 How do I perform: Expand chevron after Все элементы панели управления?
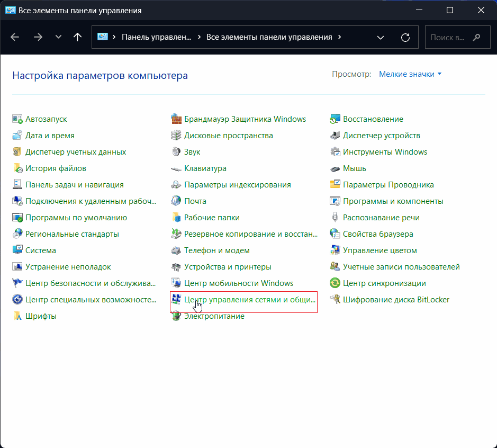tap(339, 38)
